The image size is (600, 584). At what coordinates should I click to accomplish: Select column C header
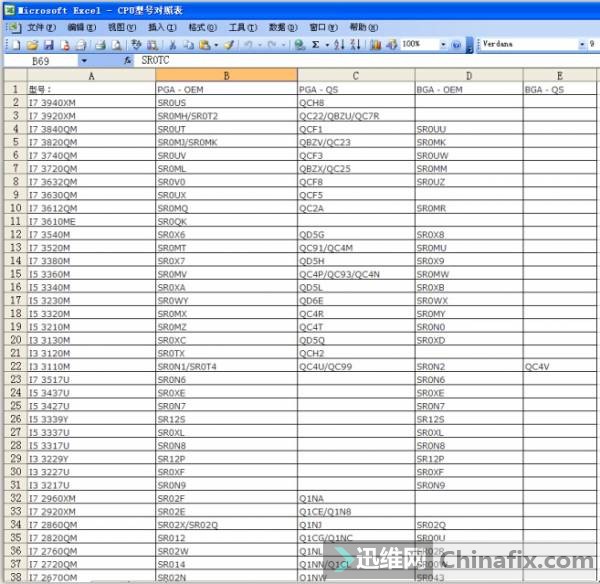pyautogui.click(x=356, y=76)
